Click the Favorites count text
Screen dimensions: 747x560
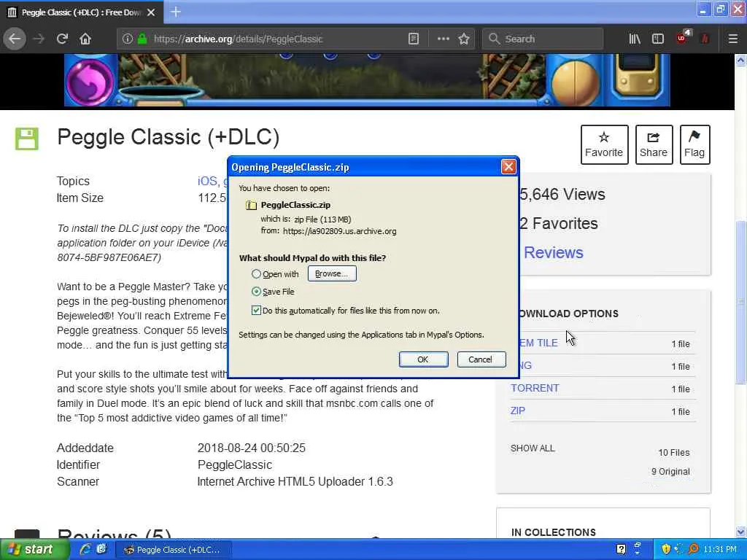click(x=558, y=223)
